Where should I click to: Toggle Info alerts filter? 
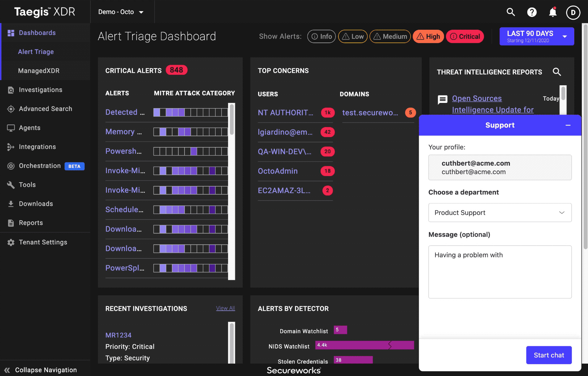click(x=321, y=36)
